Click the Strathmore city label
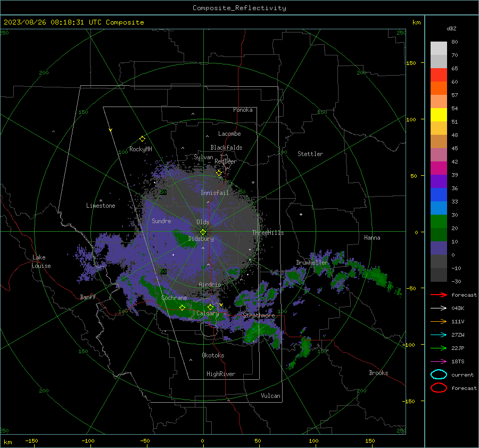479x448 pixels. click(259, 315)
